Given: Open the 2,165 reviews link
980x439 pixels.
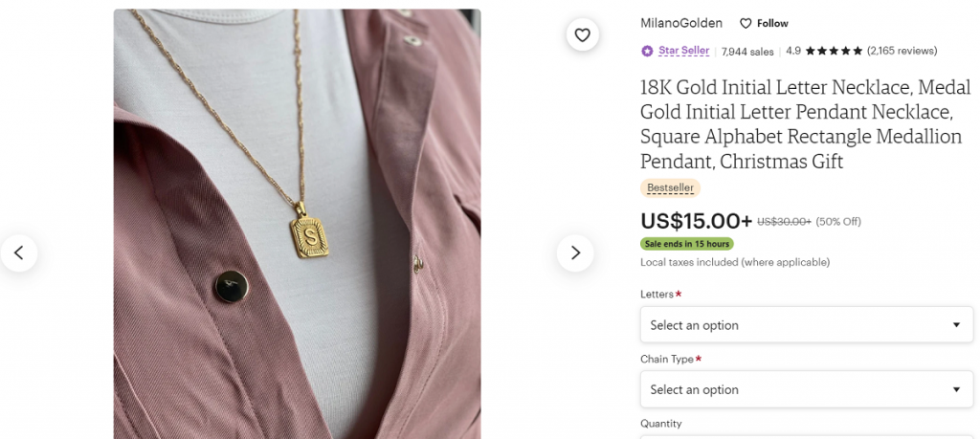Looking at the screenshot, I should [902, 51].
